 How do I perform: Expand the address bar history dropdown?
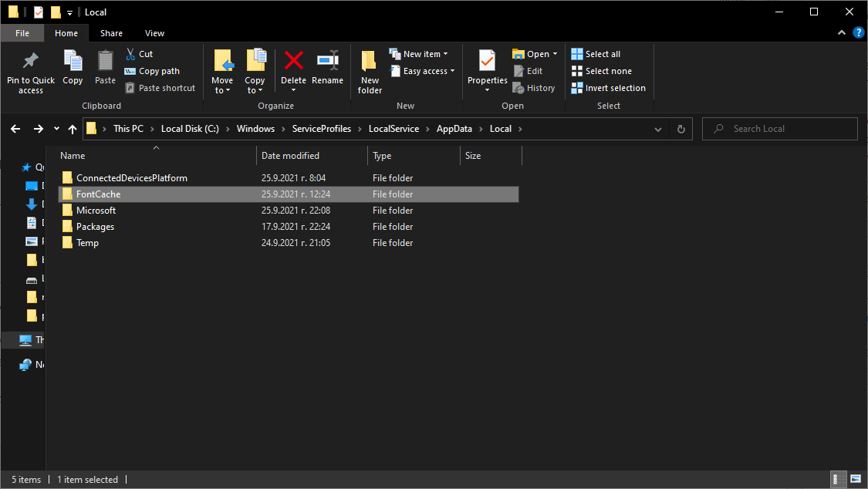pyautogui.click(x=658, y=129)
